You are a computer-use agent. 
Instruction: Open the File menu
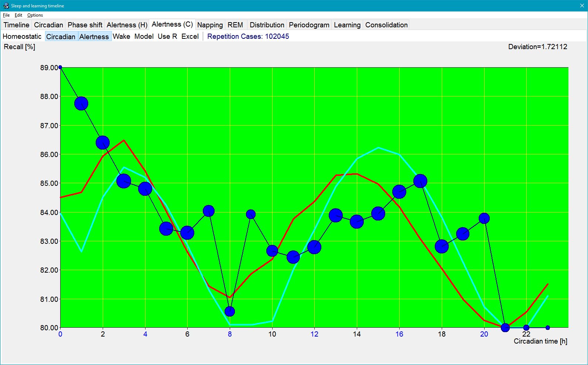pyautogui.click(x=6, y=15)
